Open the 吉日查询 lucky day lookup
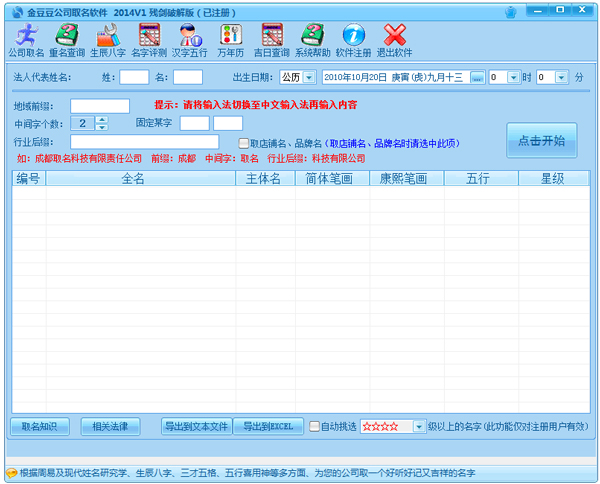 point(272,39)
